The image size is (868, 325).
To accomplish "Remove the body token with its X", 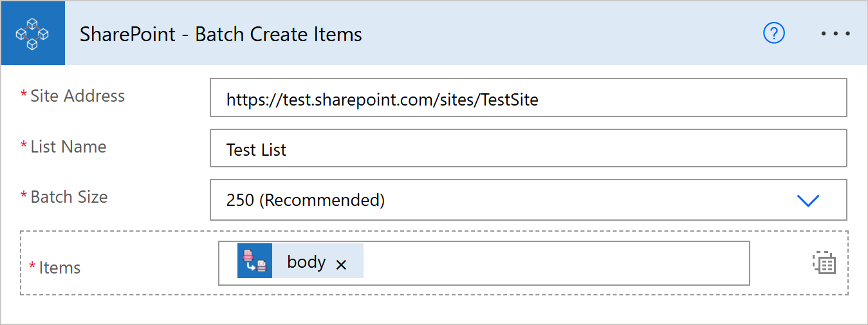I will (341, 265).
